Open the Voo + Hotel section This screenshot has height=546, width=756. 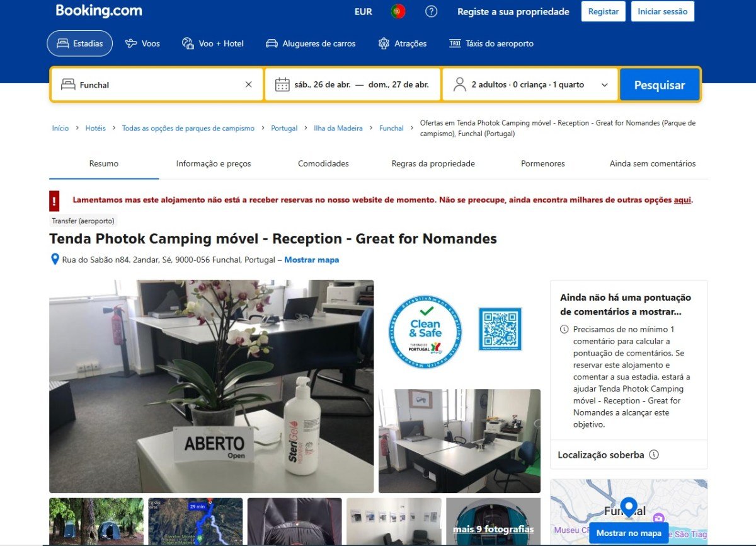213,44
